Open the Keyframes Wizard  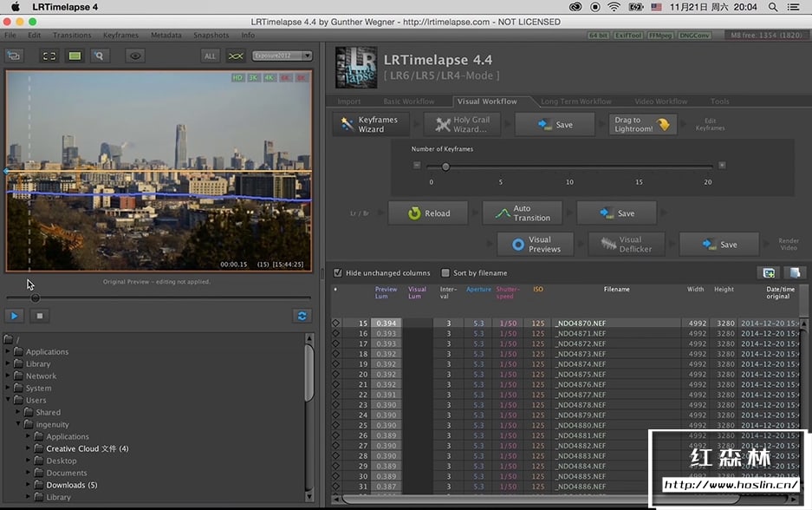tap(370, 124)
